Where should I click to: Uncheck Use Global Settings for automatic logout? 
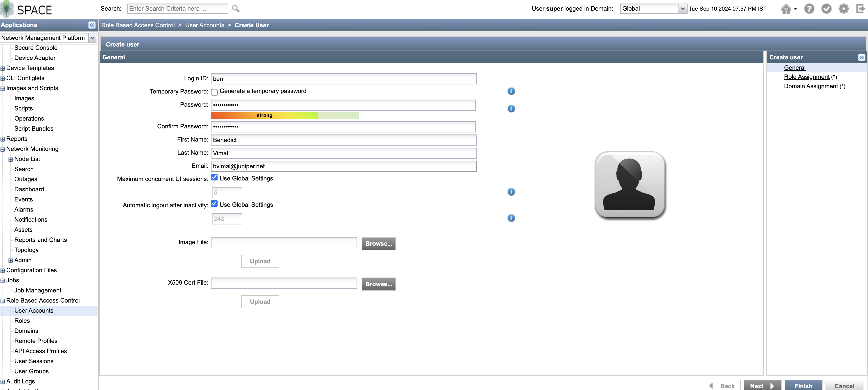point(214,204)
